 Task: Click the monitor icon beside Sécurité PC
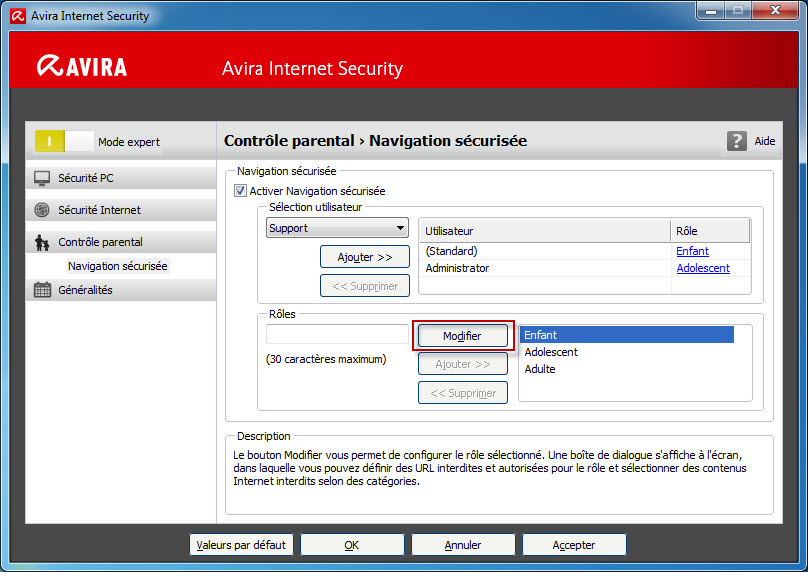[x=42, y=178]
